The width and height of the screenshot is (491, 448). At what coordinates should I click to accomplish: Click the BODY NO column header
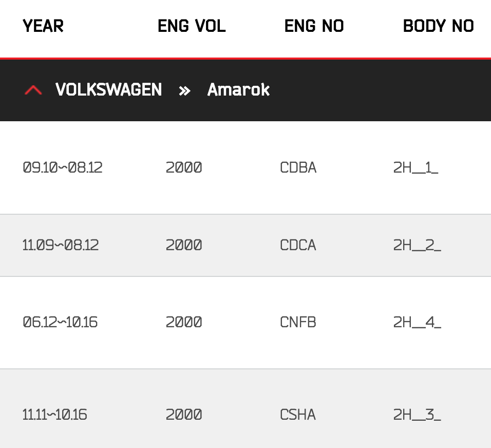click(x=438, y=26)
